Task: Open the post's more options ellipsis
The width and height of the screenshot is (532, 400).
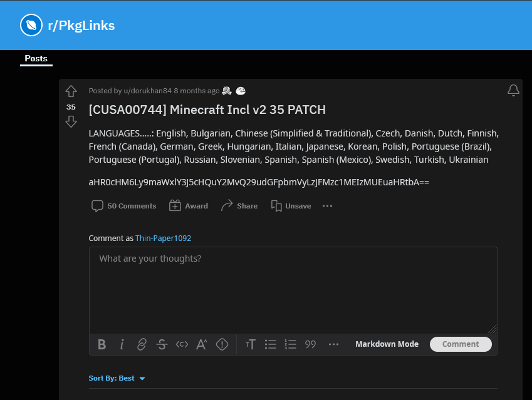Action: point(328,206)
